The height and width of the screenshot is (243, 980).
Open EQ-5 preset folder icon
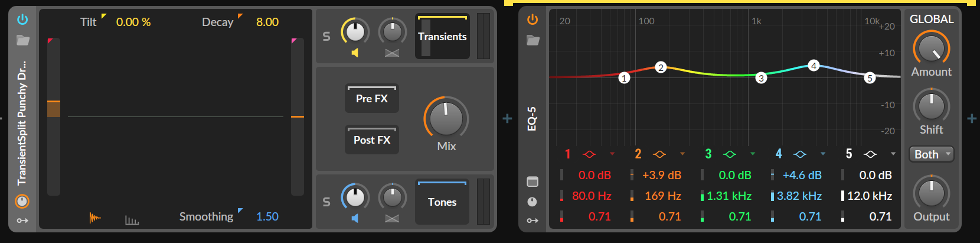(533, 40)
